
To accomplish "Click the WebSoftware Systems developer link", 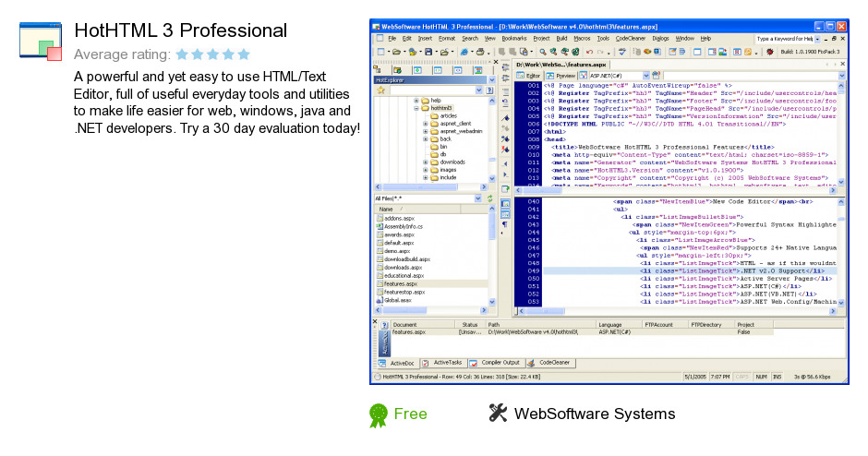I will point(595,414).
